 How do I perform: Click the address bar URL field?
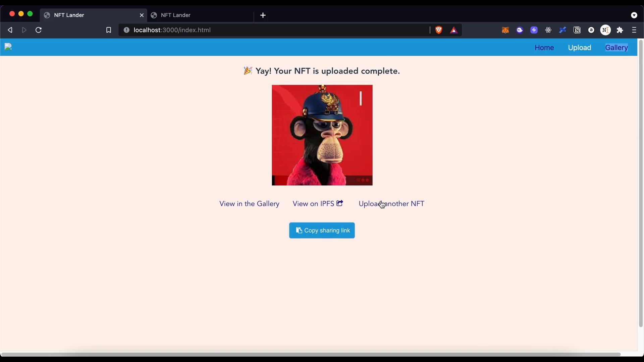pos(275,30)
